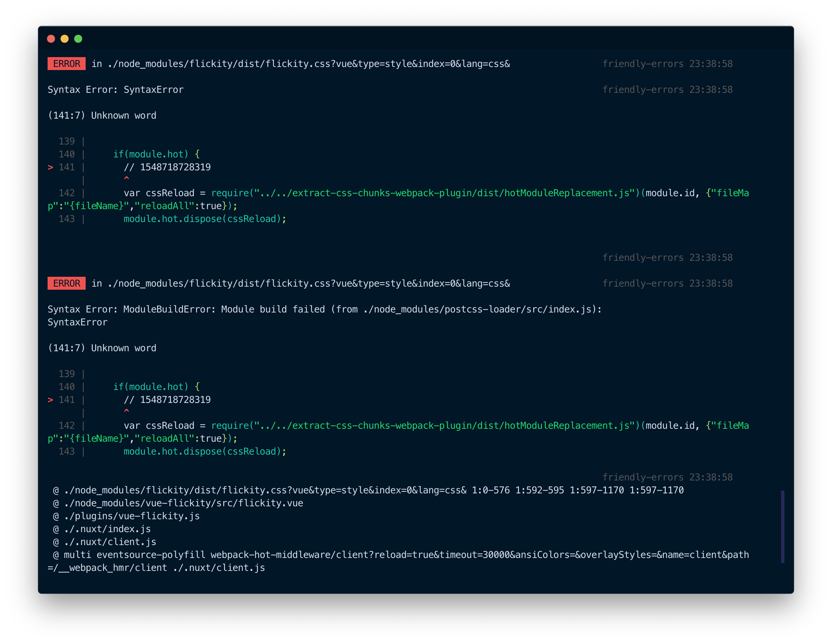
Task: Click the ./plugins/vue-flickity.js path
Action: tap(132, 516)
